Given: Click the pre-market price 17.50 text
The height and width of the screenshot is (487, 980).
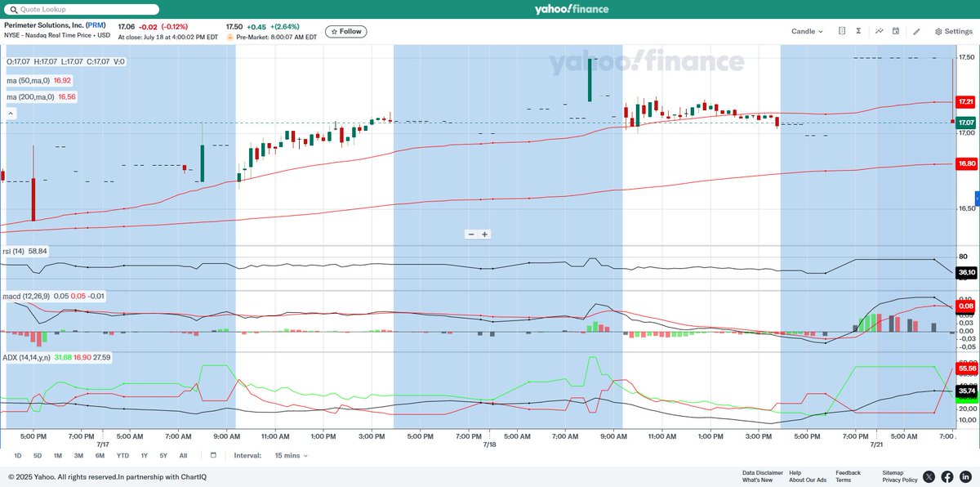Looking at the screenshot, I should tap(235, 25).
